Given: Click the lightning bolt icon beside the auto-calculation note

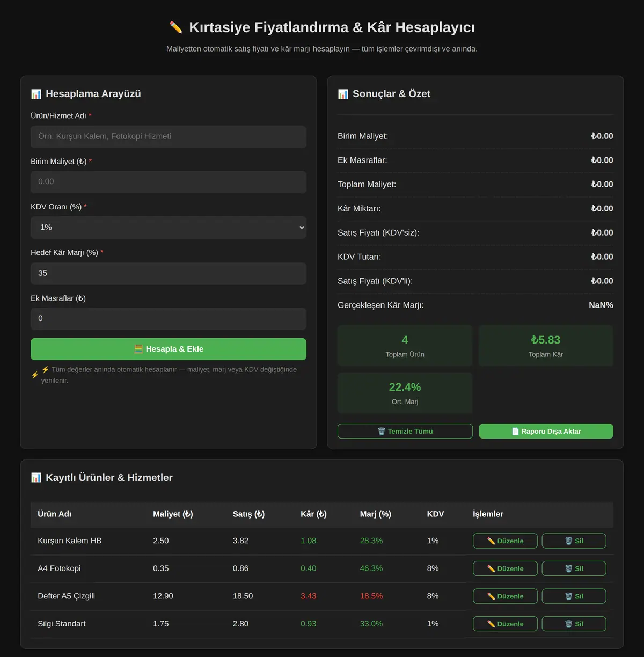Looking at the screenshot, I should (x=35, y=375).
